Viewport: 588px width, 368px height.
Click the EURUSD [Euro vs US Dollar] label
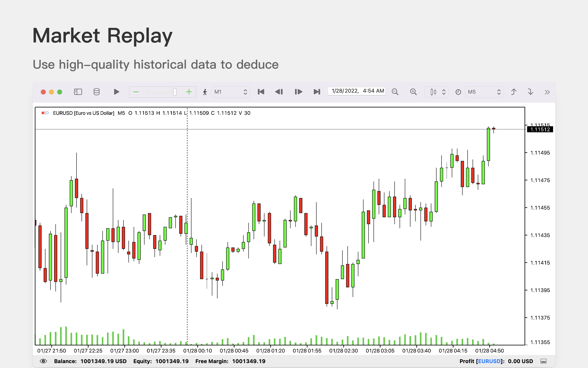coord(84,113)
